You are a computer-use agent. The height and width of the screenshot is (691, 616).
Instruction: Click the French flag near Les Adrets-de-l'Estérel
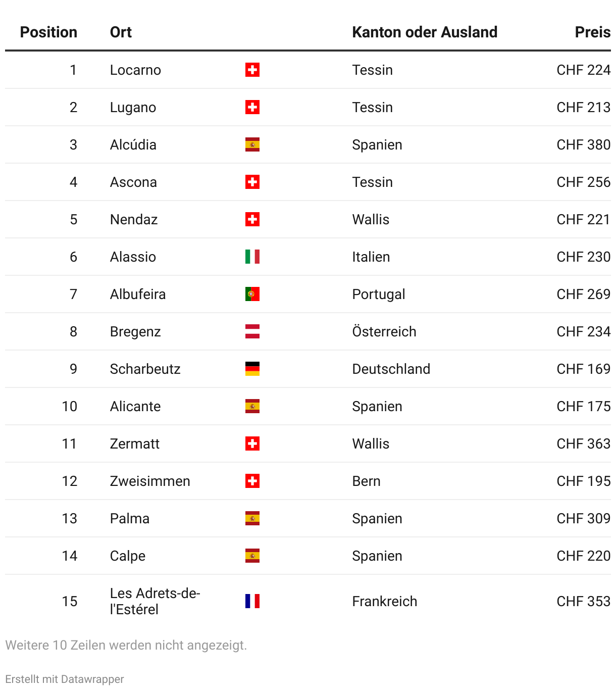pyautogui.click(x=252, y=601)
